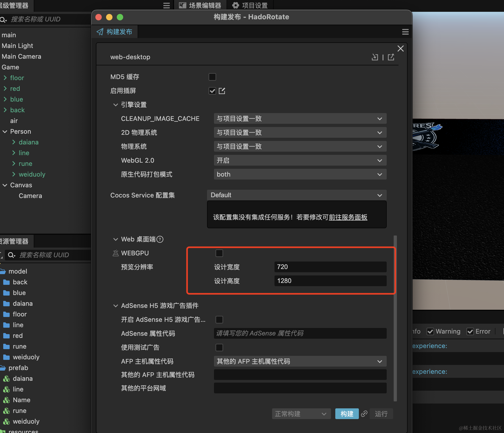Select the prefab folder icon in assets
504x433 pixels.
[x=3, y=368]
